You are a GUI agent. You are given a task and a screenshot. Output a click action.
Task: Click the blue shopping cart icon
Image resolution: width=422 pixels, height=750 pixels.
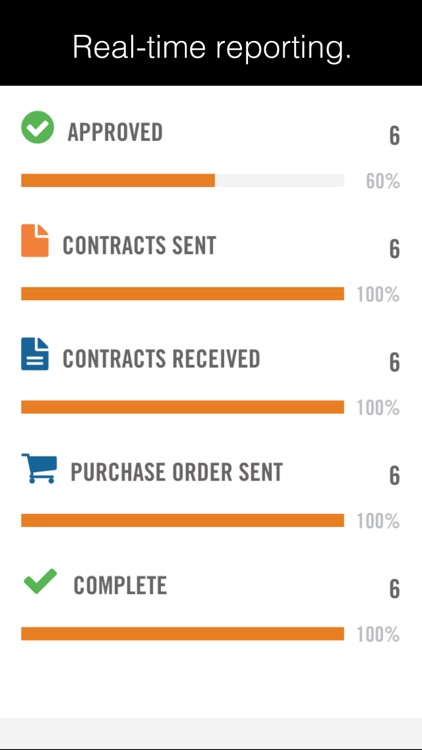tap(39, 468)
